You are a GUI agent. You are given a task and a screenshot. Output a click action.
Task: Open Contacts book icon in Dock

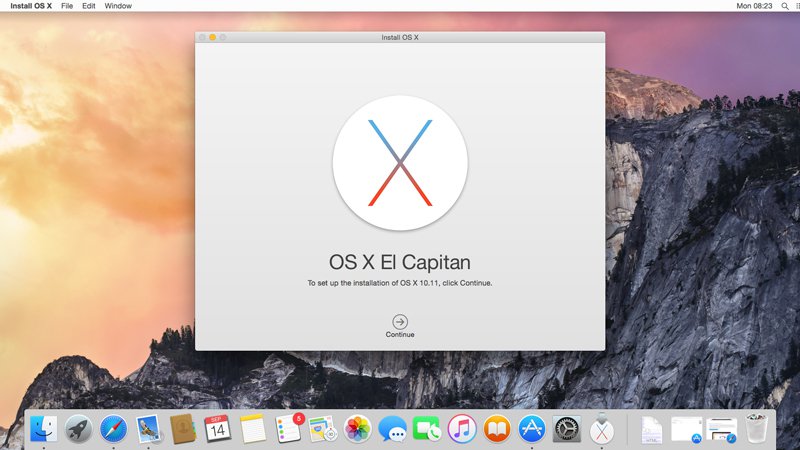[183, 429]
